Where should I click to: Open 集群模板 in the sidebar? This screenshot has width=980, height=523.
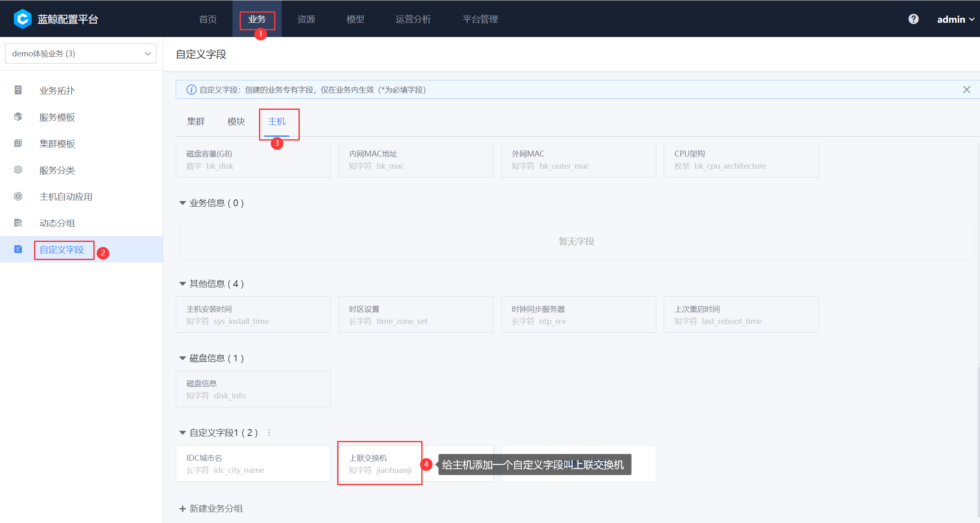tap(81, 143)
